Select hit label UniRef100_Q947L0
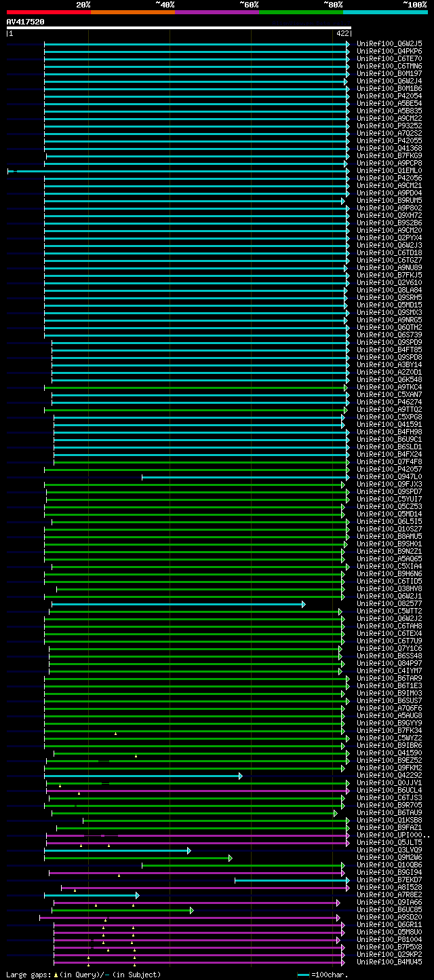Image resolution: width=434 pixels, height=980 pixels. [x=389, y=476]
